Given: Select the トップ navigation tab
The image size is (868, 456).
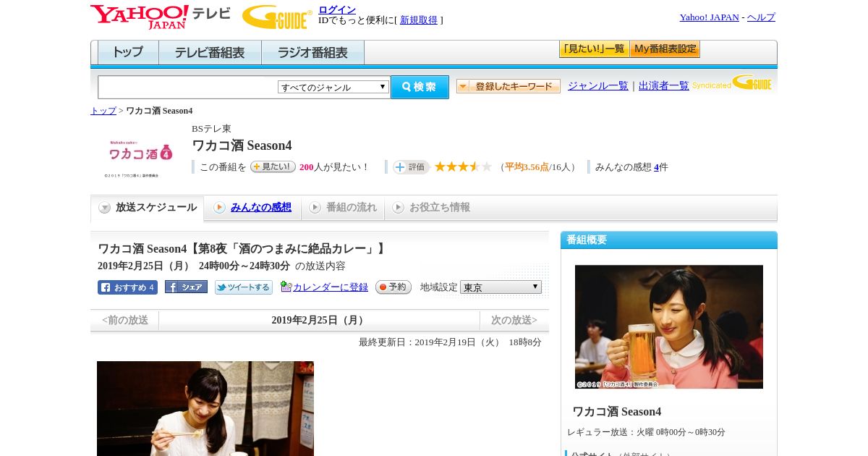Looking at the screenshot, I should (128, 53).
